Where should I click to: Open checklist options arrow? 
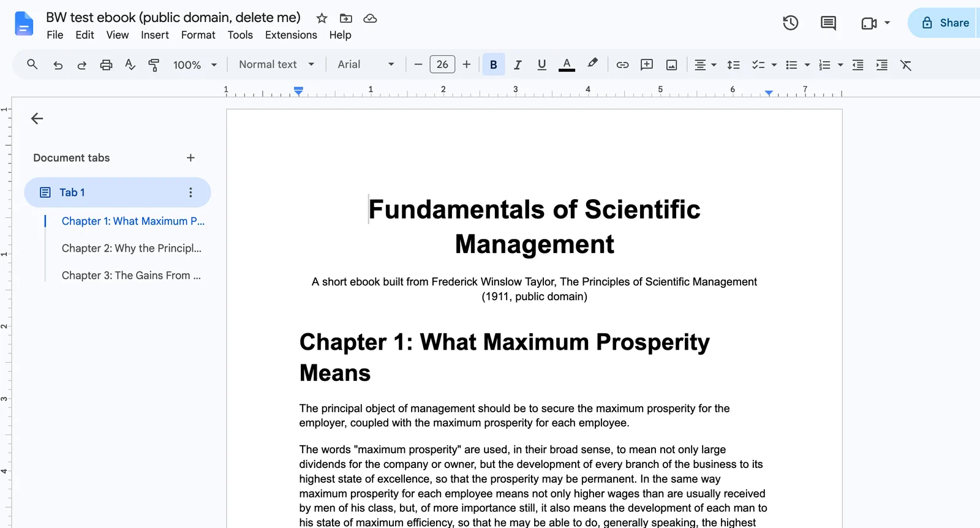coord(774,65)
